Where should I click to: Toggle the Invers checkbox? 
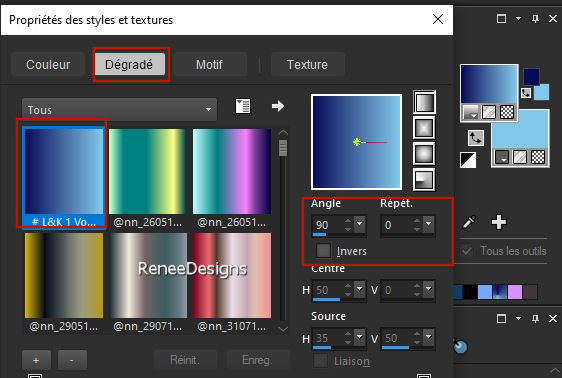coord(323,250)
